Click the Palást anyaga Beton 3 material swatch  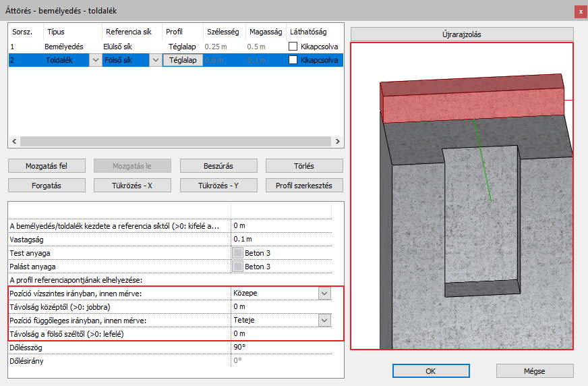point(237,267)
